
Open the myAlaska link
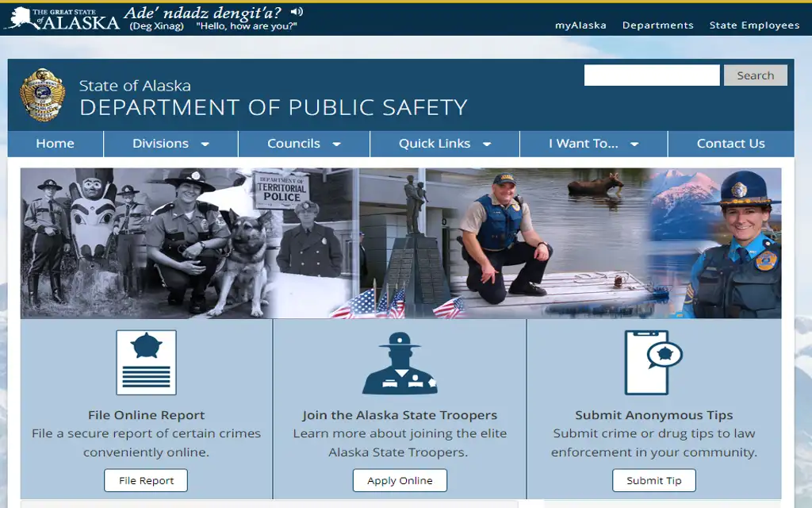(x=580, y=25)
